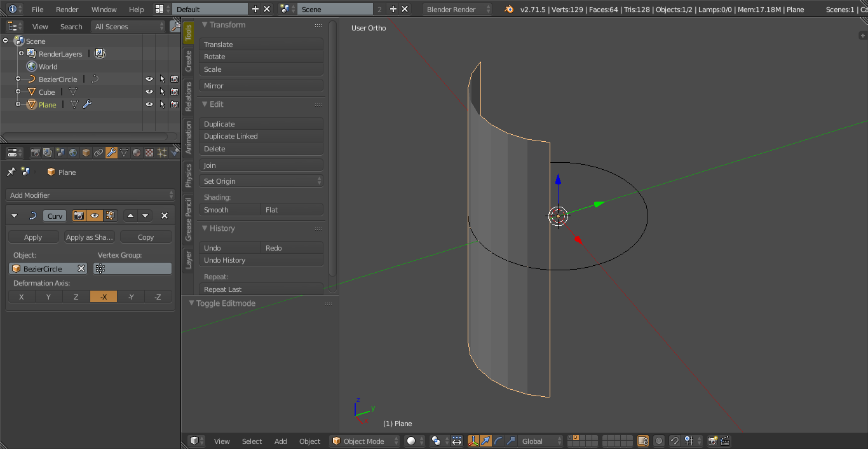Toggle BezierCircle visibility eye in outliner
This screenshot has height=449, width=868.
(149, 79)
